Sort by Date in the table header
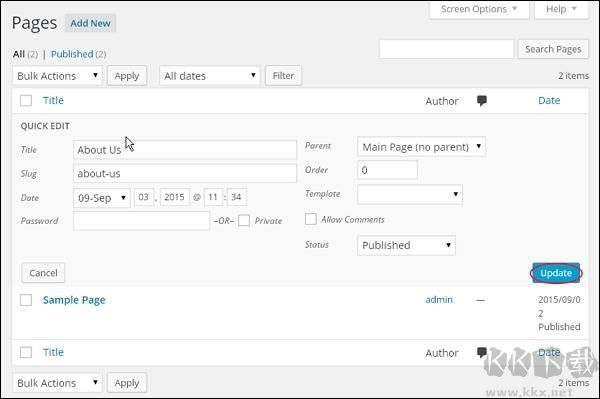Screen dimensions: 600x399 coord(549,101)
